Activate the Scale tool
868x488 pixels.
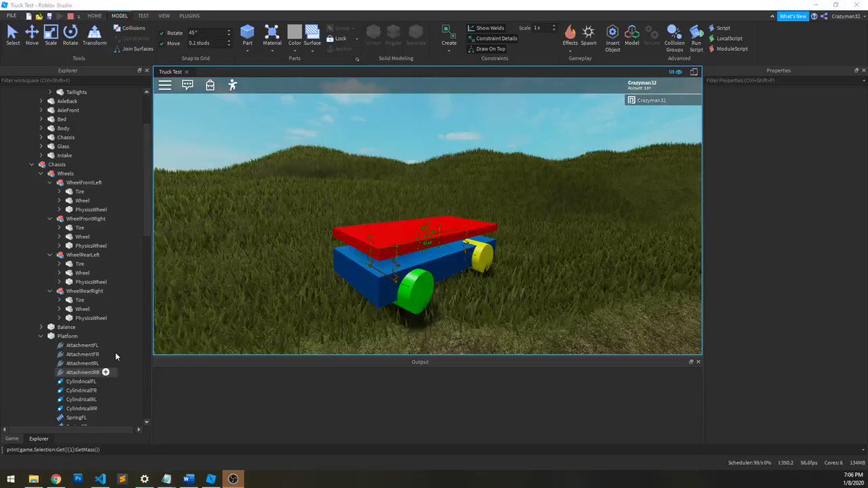51,35
